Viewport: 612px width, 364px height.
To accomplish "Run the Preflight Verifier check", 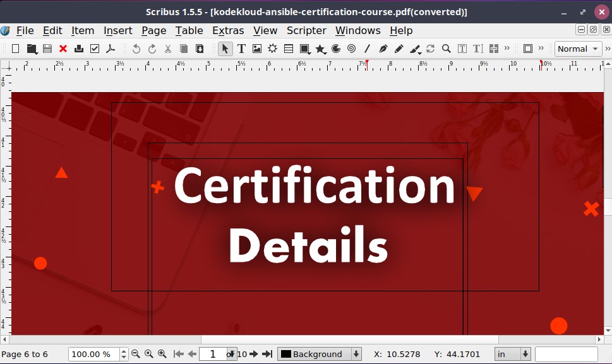I will click(95, 49).
